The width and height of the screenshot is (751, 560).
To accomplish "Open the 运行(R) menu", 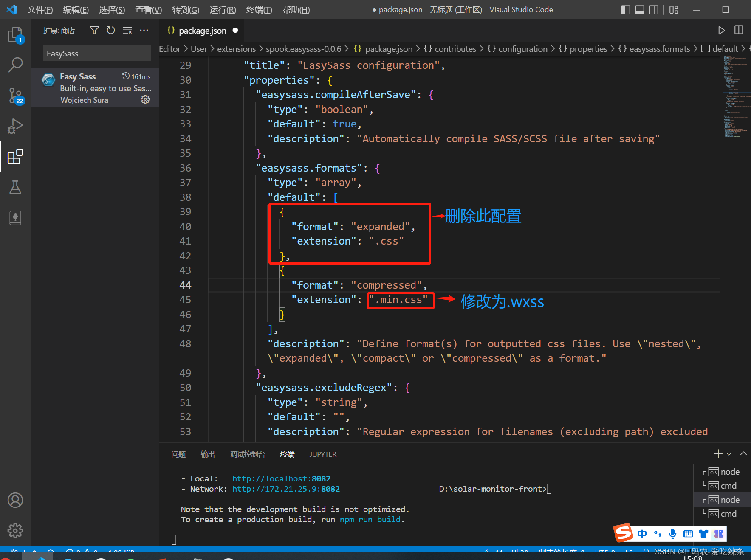I will coord(223,10).
